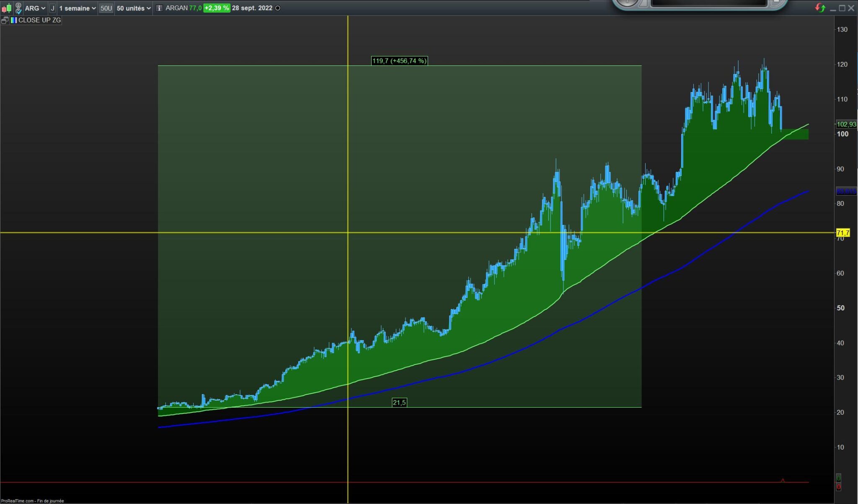Click the ProRealTime.com link
Viewport: 858px width, 504px height.
[17, 501]
